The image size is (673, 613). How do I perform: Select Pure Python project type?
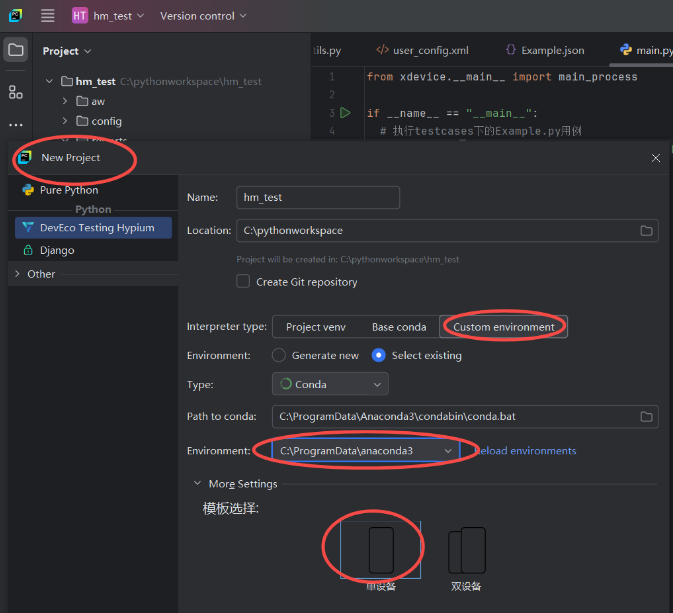(93, 190)
